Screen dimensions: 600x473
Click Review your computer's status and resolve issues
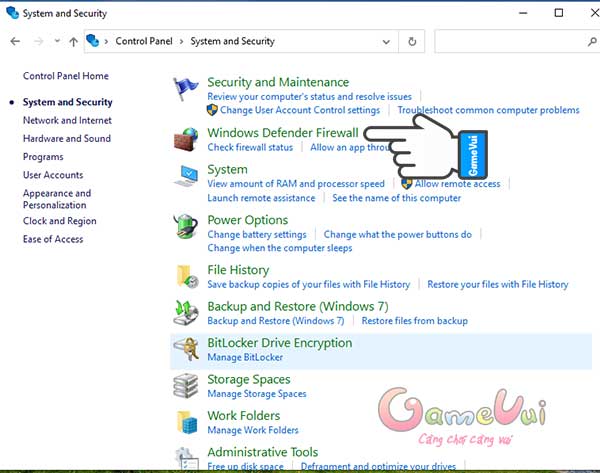point(310,96)
